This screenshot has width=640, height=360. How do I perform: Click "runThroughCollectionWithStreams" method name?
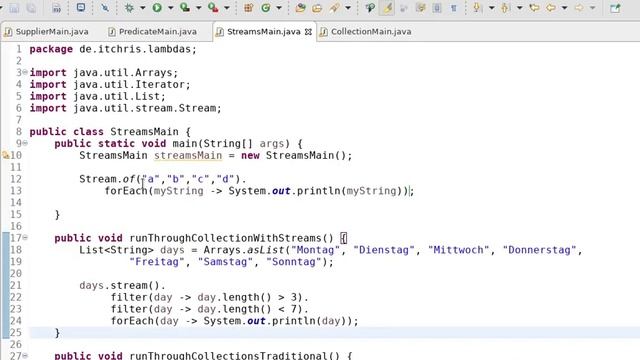pyautogui.click(x=226, y=238)
